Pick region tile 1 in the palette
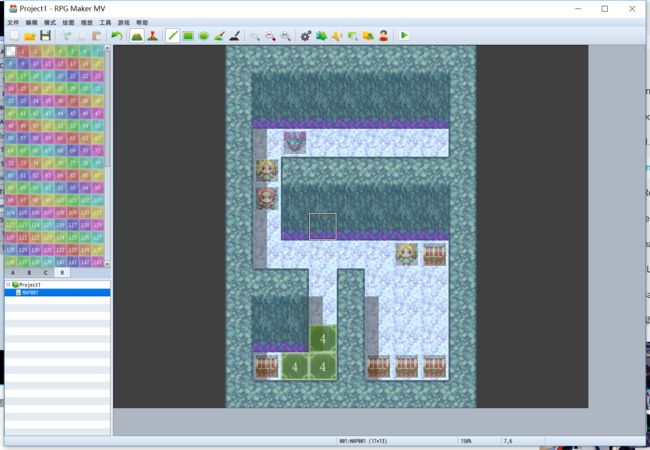This screenshot has height=450, width=650. [x=23, y=51]
